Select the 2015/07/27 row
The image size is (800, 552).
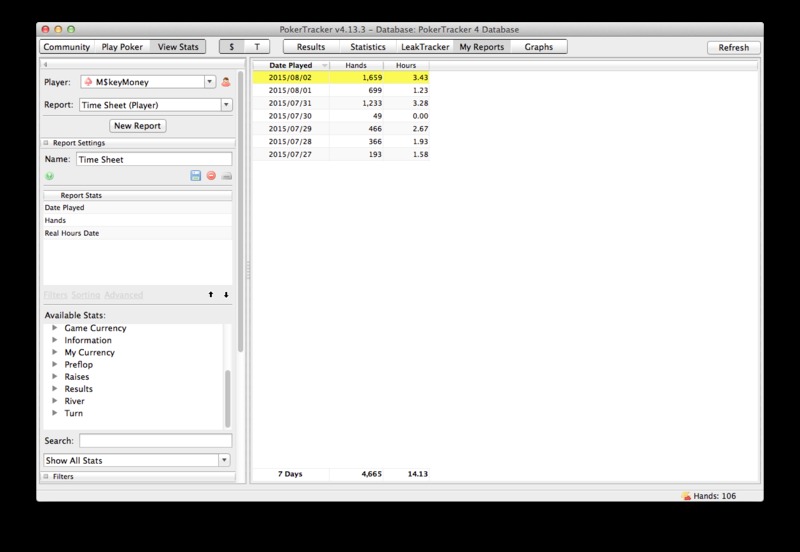click(341, 154)
